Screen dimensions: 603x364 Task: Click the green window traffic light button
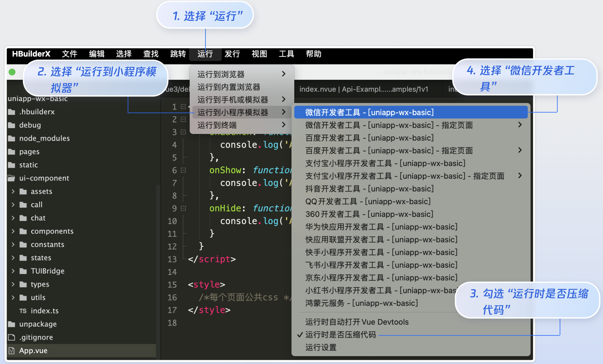[12, 72]
